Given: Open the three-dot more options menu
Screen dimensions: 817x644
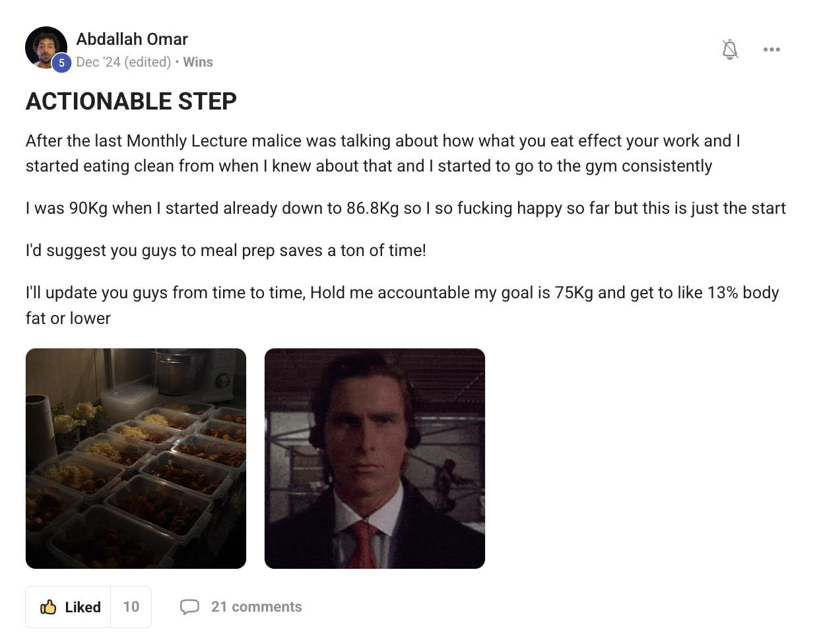Looking at the screenshot, I should 771,49.
